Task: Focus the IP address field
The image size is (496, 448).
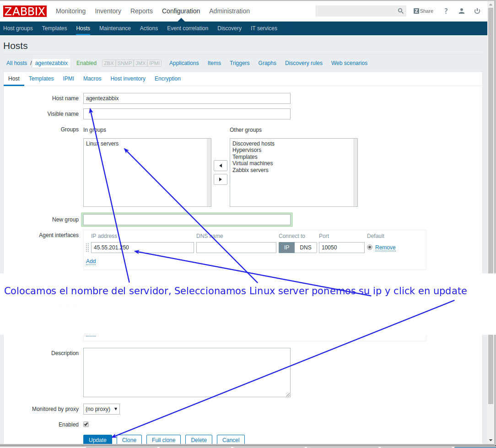Action: [x=142, y=248]
